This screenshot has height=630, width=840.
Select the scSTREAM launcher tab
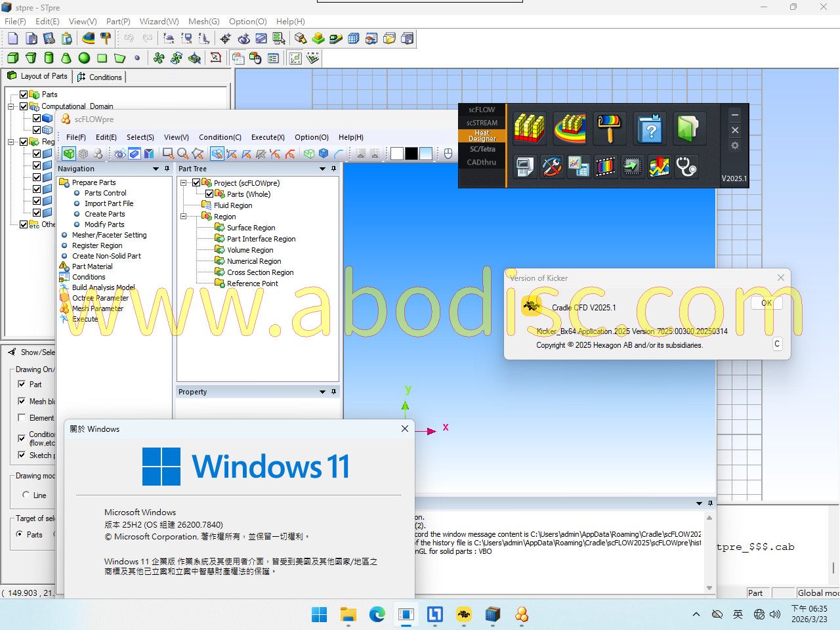click(482, 123)
